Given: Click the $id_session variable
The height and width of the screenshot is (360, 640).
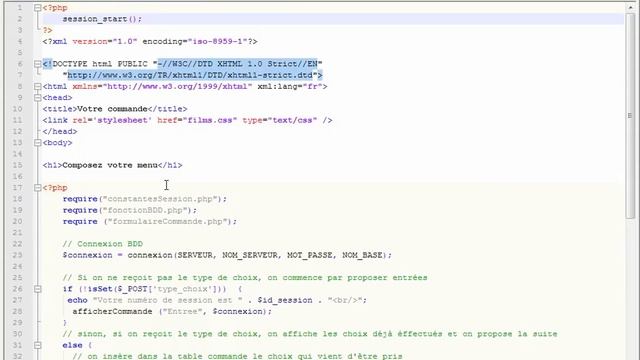Looking at the screenshot, I should (285, 300).
